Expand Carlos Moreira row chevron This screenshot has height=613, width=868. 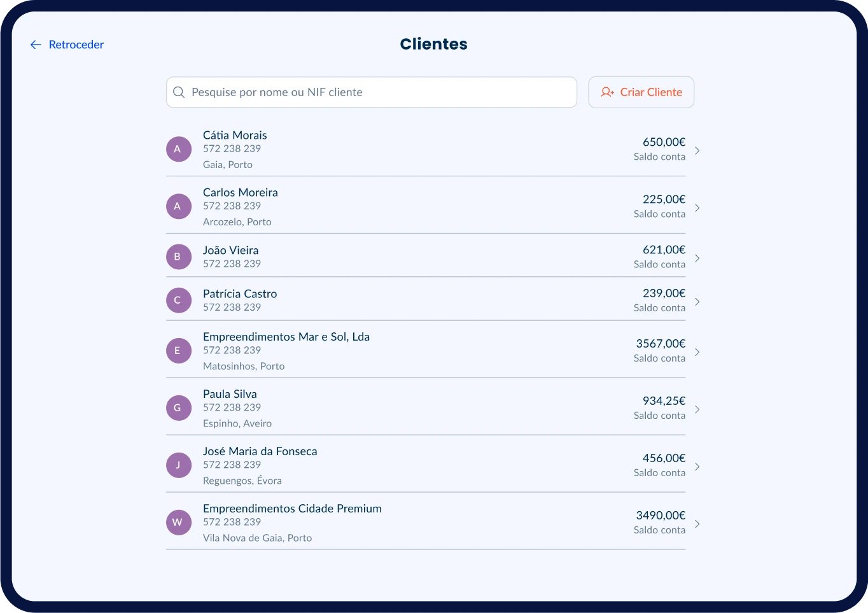[x=697, y=208]
